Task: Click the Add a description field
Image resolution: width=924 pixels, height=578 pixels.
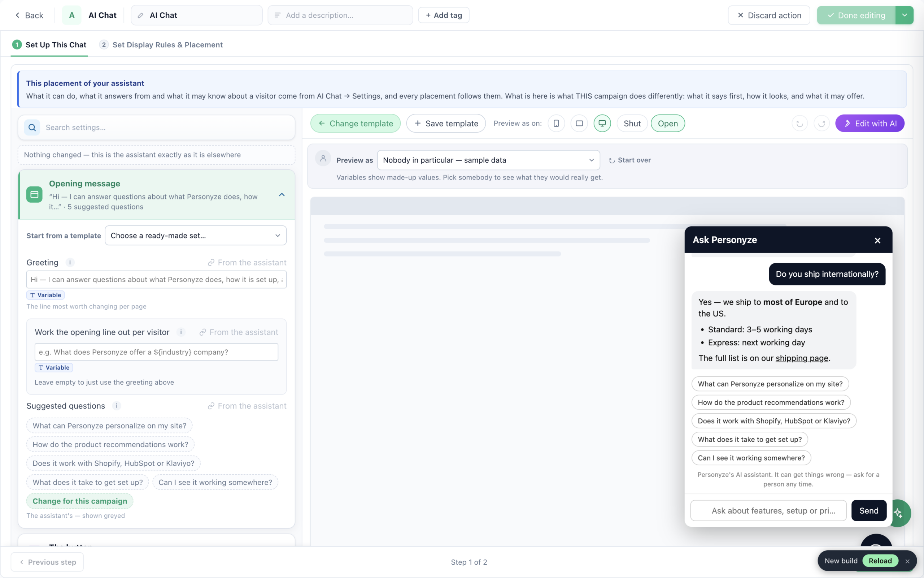Action: (x=340, y=15)
